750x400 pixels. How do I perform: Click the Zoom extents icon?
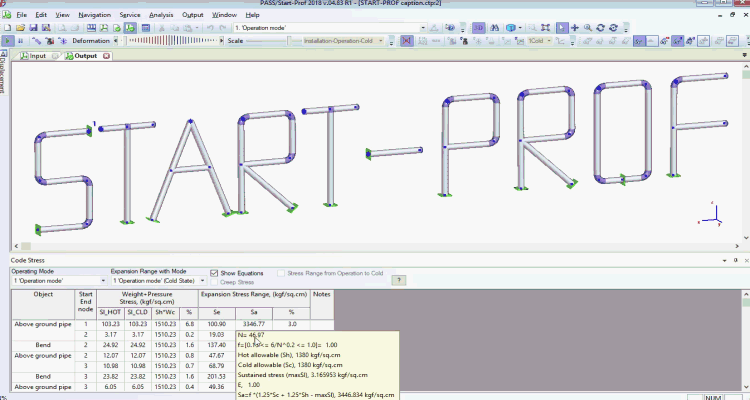pos(545,28)
